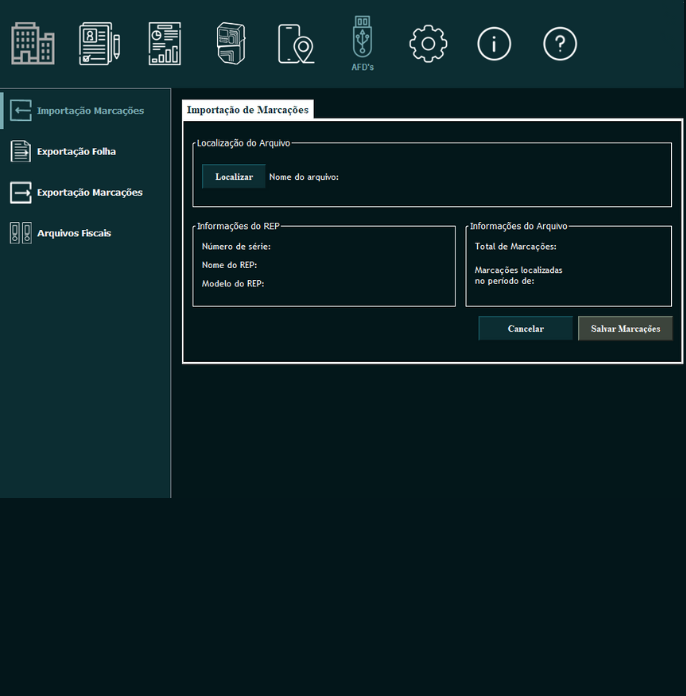
Task: Open the reports chart icon
Action: [x=165, y=44]
